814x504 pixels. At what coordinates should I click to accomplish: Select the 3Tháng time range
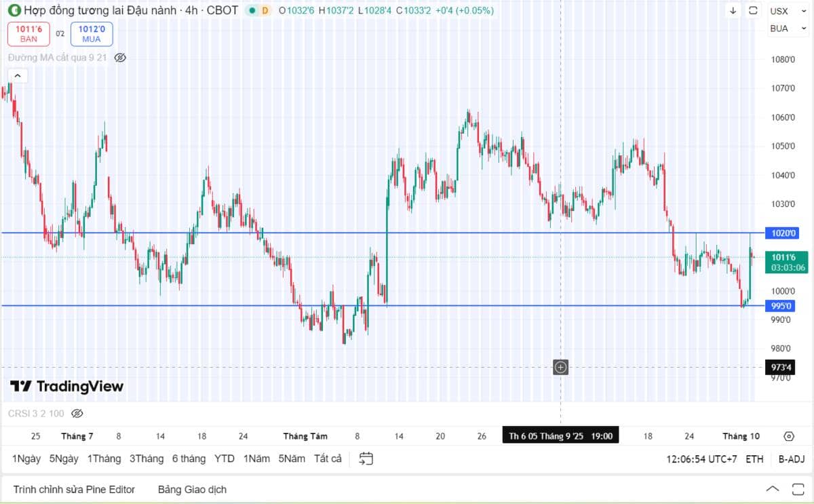pos(147,459)
